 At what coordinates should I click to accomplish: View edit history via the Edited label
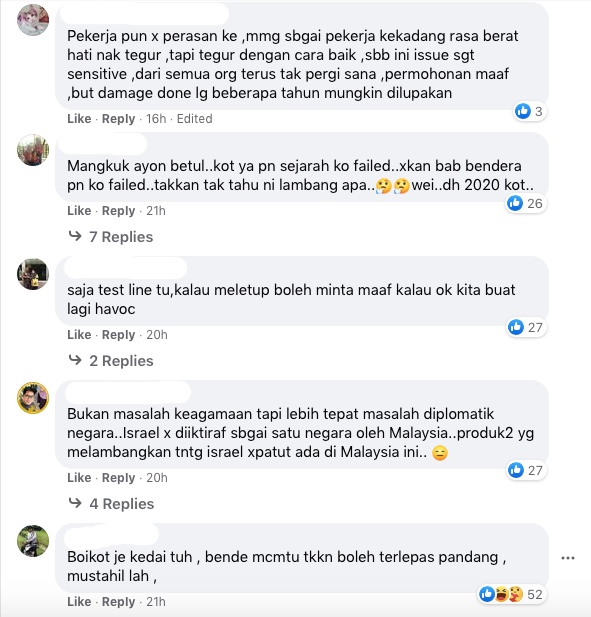click(x=194, y=118)
